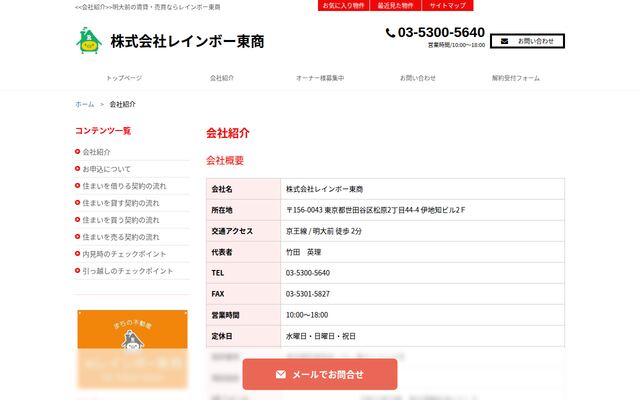
Task: Click the 所在地 row label
Action: [x=222, y=210]
